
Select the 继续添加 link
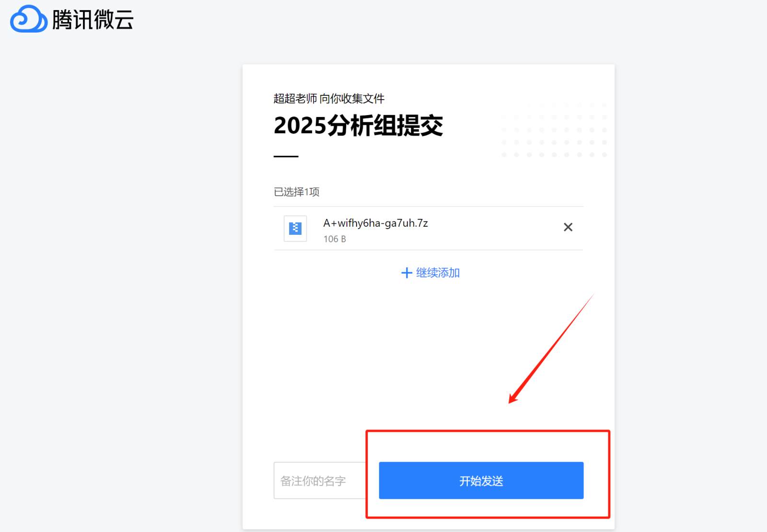pyautogui.click(x=438, y=273)
